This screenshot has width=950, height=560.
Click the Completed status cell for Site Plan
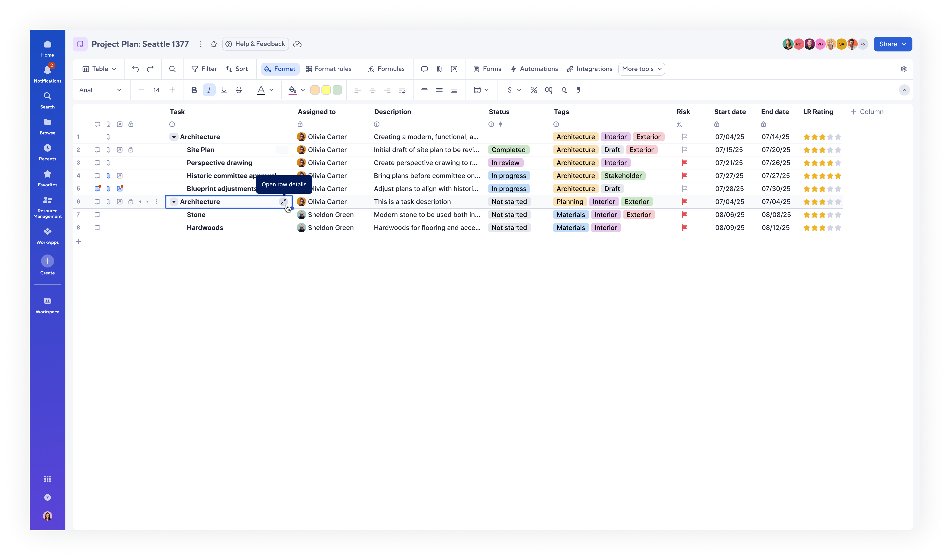(x=508, y=150)
